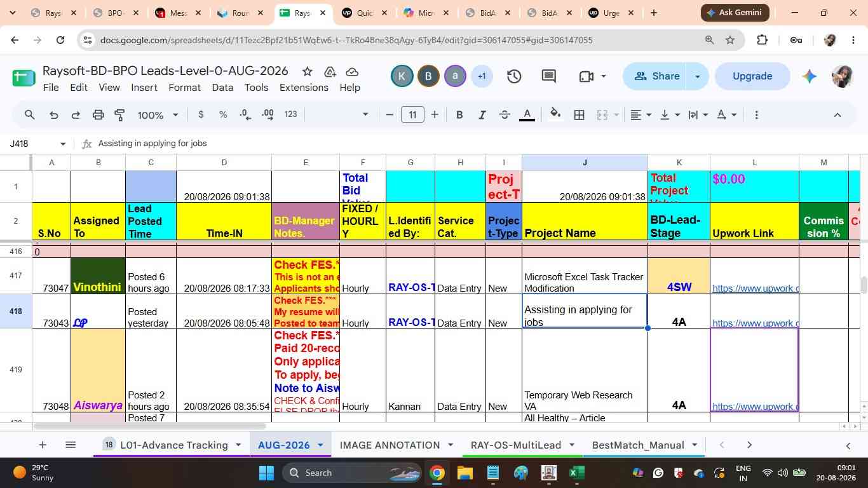868x488 pixels.
Task: Click the Upgrade button
Action: (x=752, y=76)
